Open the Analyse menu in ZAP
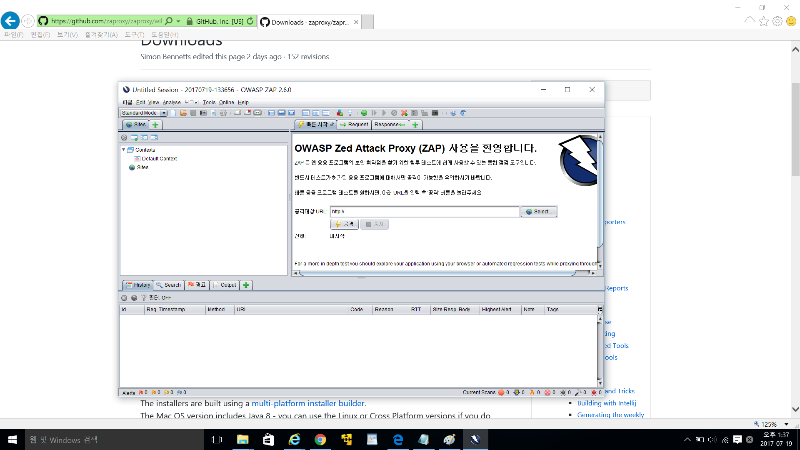This screenshot has height=450, width=800. [171, 102]
